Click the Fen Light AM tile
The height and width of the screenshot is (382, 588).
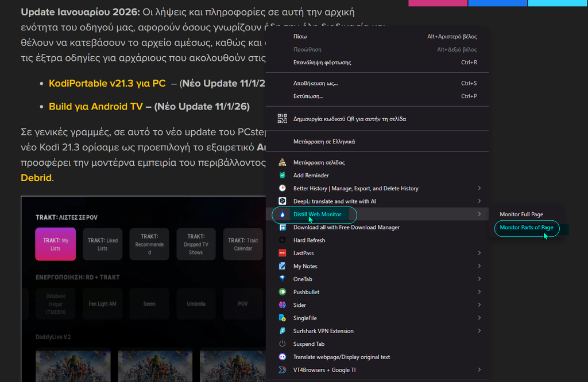(102, 304)
